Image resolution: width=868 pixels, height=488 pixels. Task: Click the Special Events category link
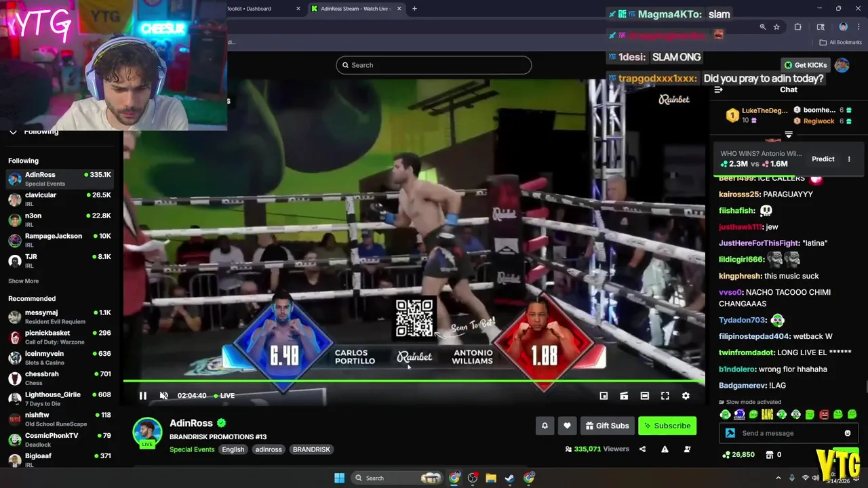pyautogui.click(x=192, y=449)
